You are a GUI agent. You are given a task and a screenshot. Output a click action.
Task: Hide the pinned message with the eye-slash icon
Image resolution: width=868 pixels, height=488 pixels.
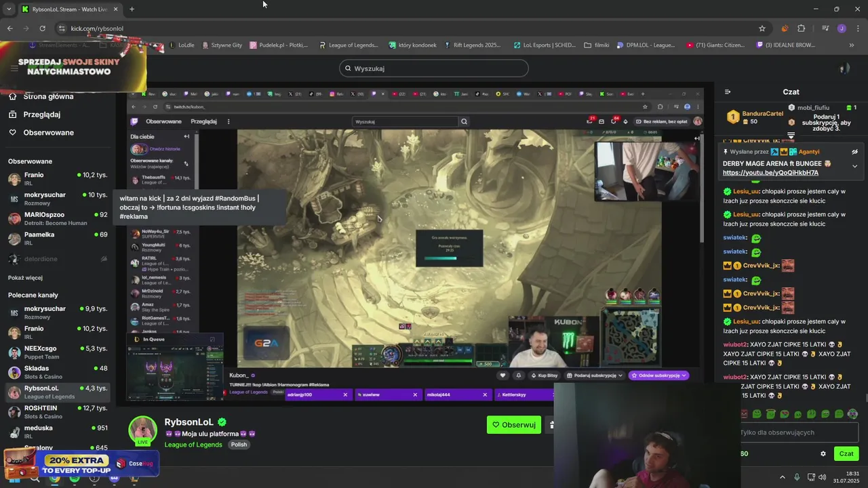[854, 152]
